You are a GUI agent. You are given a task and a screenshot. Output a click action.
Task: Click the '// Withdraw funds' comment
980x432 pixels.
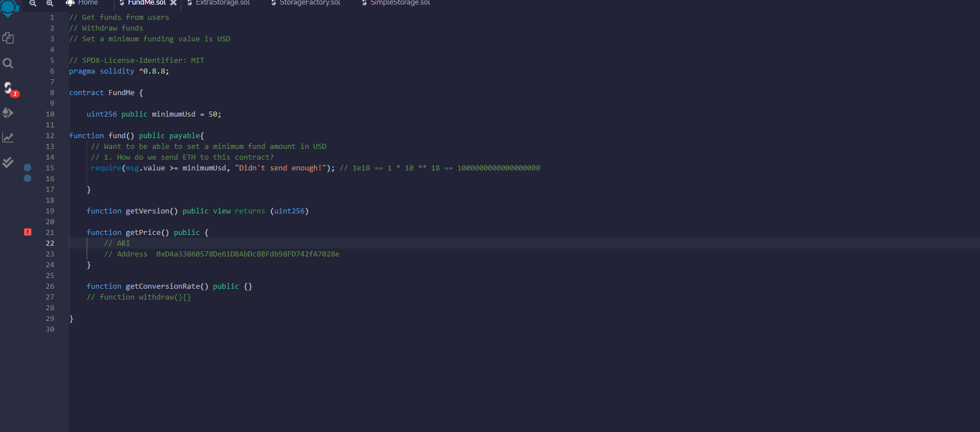[106, 28]
